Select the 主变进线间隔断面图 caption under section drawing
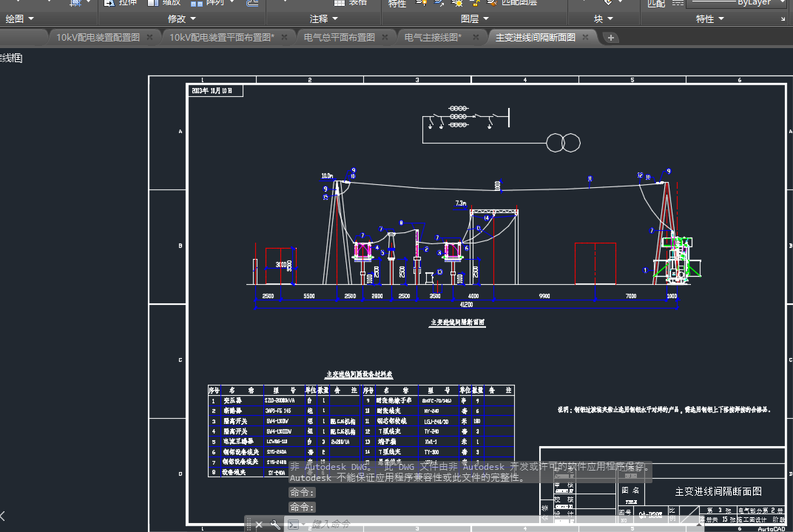The height and width of the screenshot is (532, 793). pyautogui.click(x=458, y=322)
